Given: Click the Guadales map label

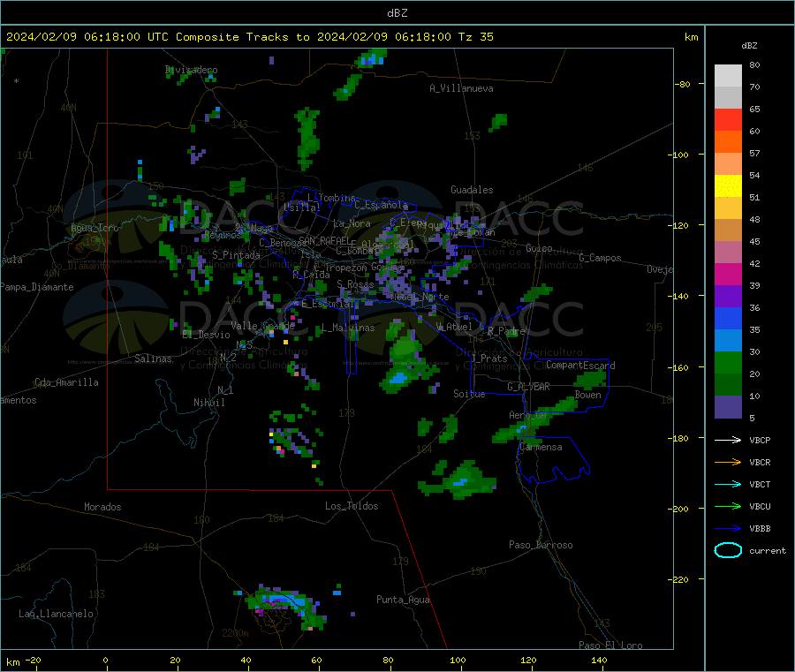Looking at the screenshot, I should (472, 190).
